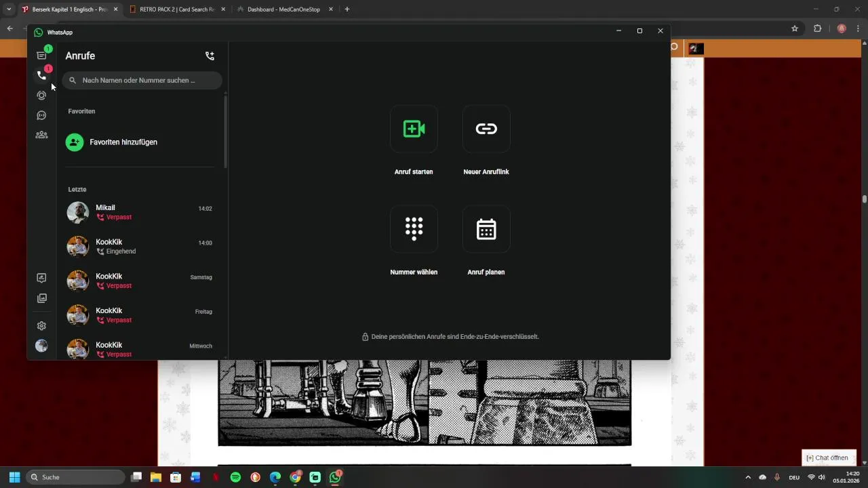Screen dimensions: 868x488
Task: Close the RETRO PACK 2 tab
Action: (223, 9)
